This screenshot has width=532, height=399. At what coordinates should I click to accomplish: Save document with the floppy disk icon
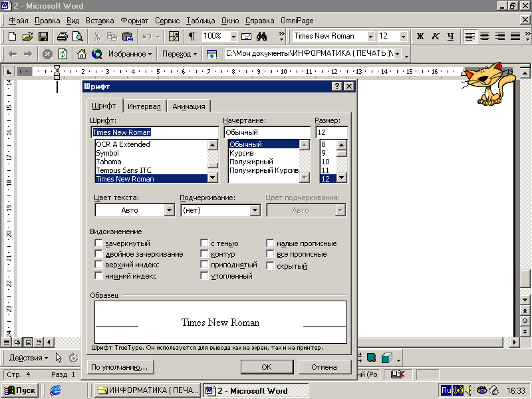click(43, 37)
